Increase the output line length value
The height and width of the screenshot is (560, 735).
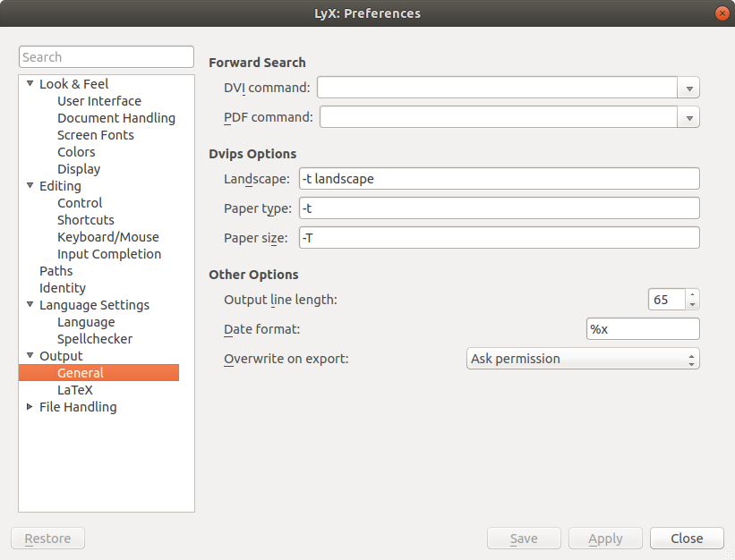692,294
